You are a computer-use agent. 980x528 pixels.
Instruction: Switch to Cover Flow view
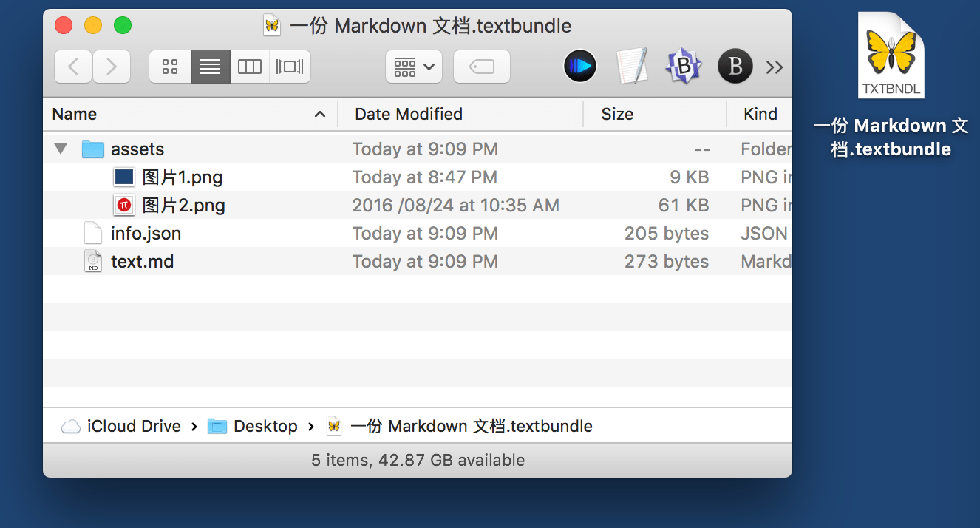click(x=290, y=67)
